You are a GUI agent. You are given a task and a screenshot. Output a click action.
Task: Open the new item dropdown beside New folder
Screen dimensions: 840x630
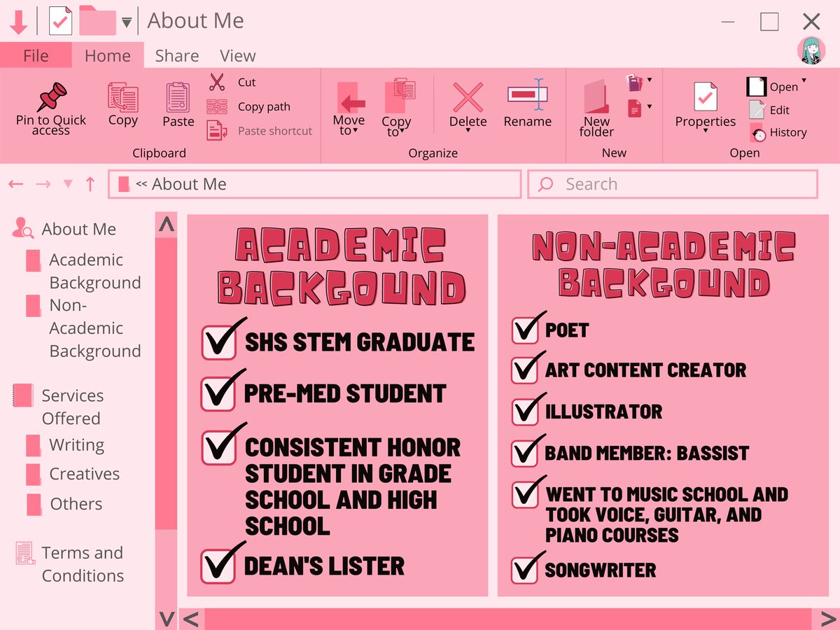650,80
